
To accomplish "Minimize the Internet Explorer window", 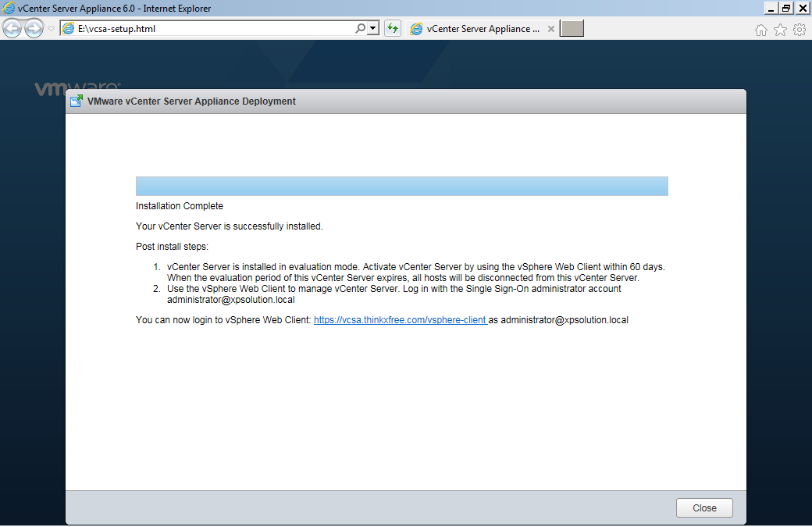I will pos(771,9).
